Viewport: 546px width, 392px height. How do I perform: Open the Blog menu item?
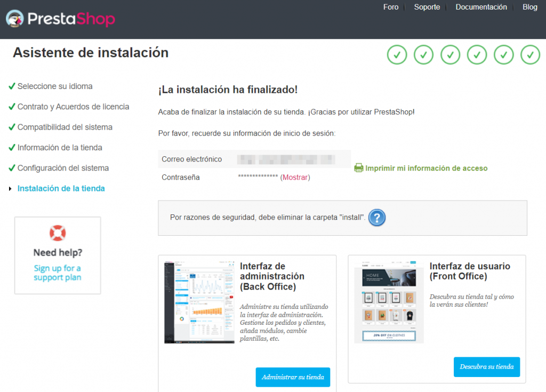pyautogui.click(x=529, y=7)
